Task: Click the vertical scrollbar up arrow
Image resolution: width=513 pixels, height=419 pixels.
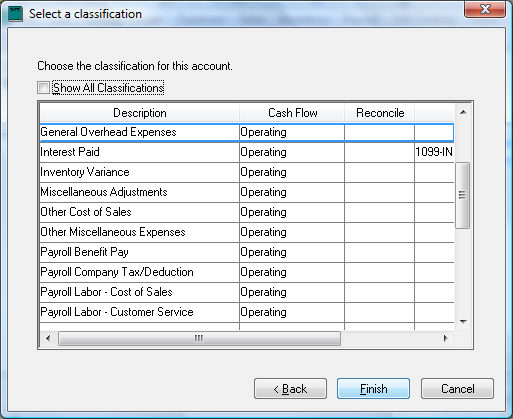Action: [463, 112]
